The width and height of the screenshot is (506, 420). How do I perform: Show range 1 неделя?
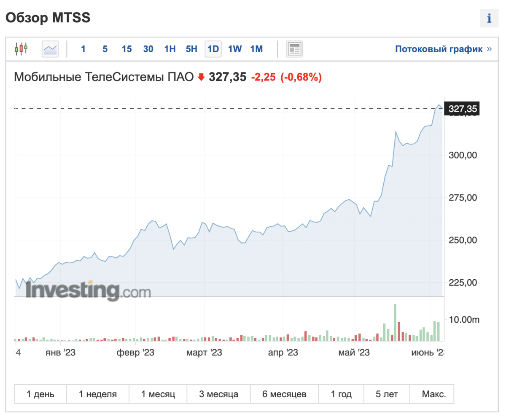point(98,395)
